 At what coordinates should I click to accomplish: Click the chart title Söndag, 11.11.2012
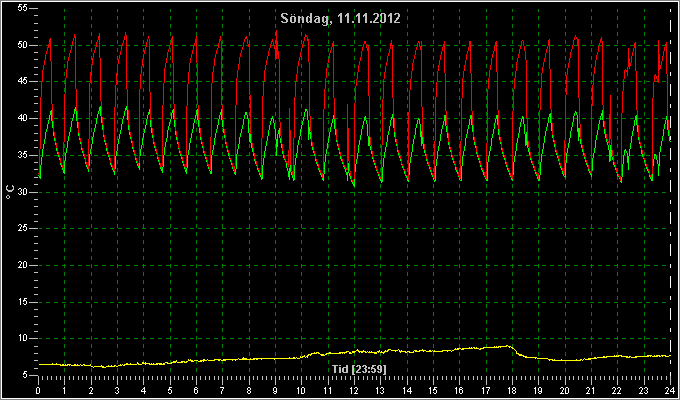340,19
